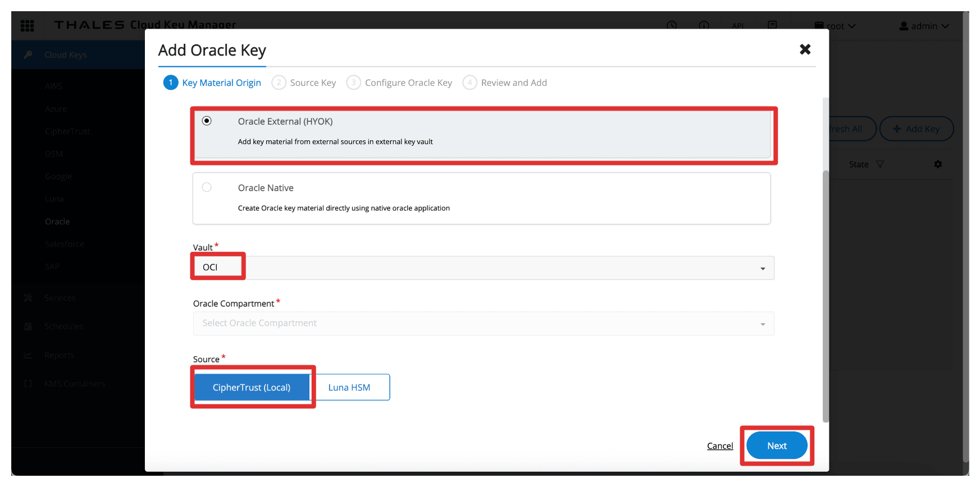Click the Reports chart icon

click(x=28, y=355)
